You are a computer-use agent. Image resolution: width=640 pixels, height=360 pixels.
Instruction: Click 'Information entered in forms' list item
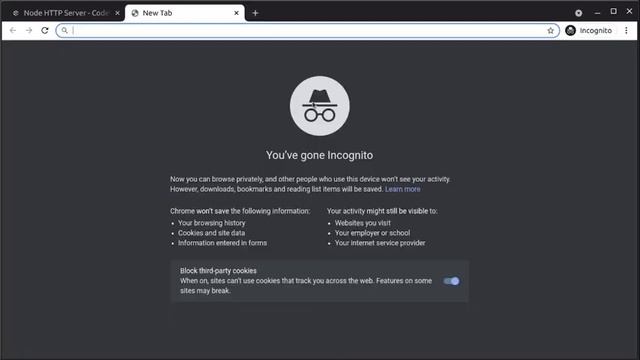[x=222, y=243]
